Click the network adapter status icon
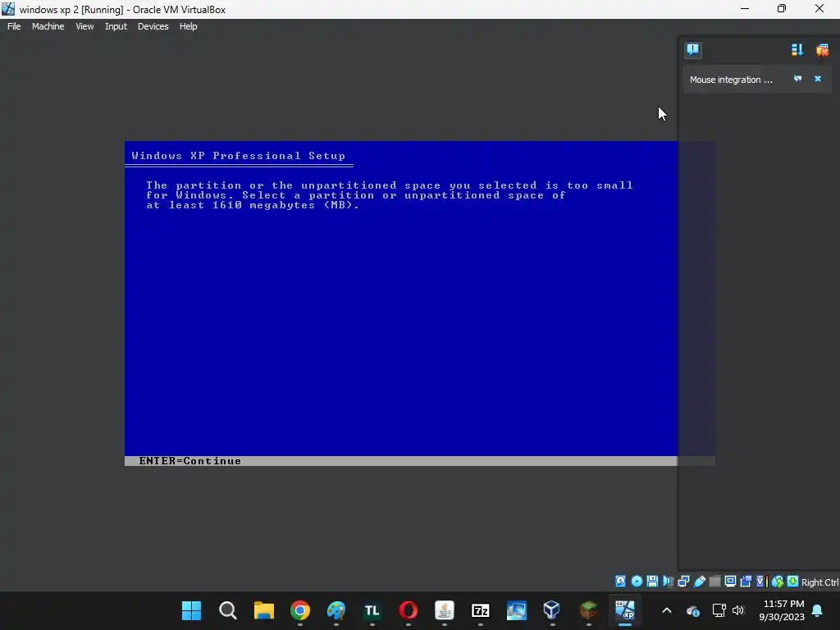Screen dimensions: 840x630 click(683, 582)
